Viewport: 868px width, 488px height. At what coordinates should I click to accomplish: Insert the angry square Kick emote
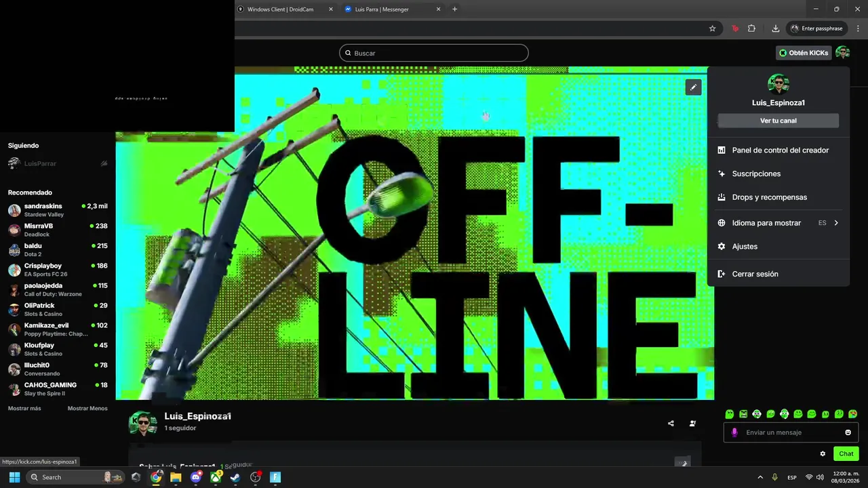pos(743,414)
